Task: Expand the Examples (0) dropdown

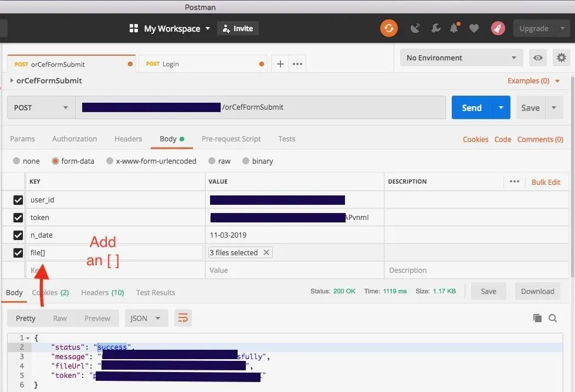Action: (x=533, y=80)
